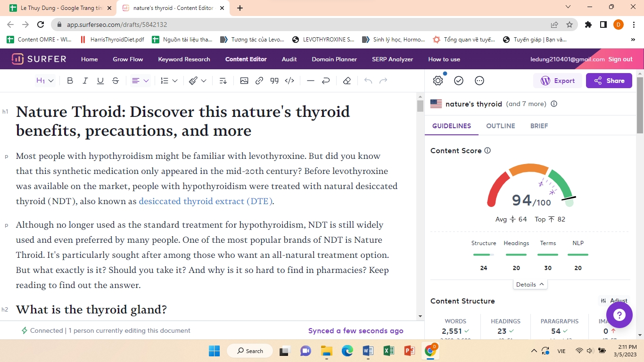Switch to the BRIEF tab
The height and width of the screenshot is (362, 644).
(x=539, y=126)
